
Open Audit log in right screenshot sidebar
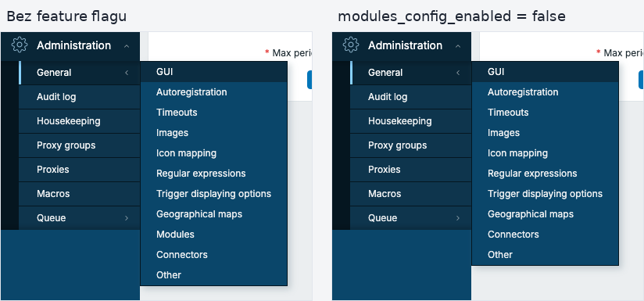[411, 97]
